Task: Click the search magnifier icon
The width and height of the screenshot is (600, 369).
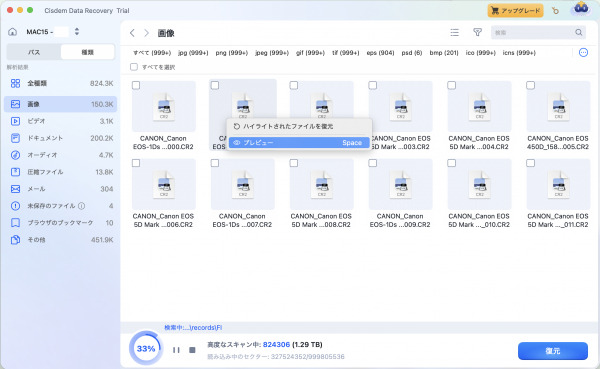Action: pos(579,33)
